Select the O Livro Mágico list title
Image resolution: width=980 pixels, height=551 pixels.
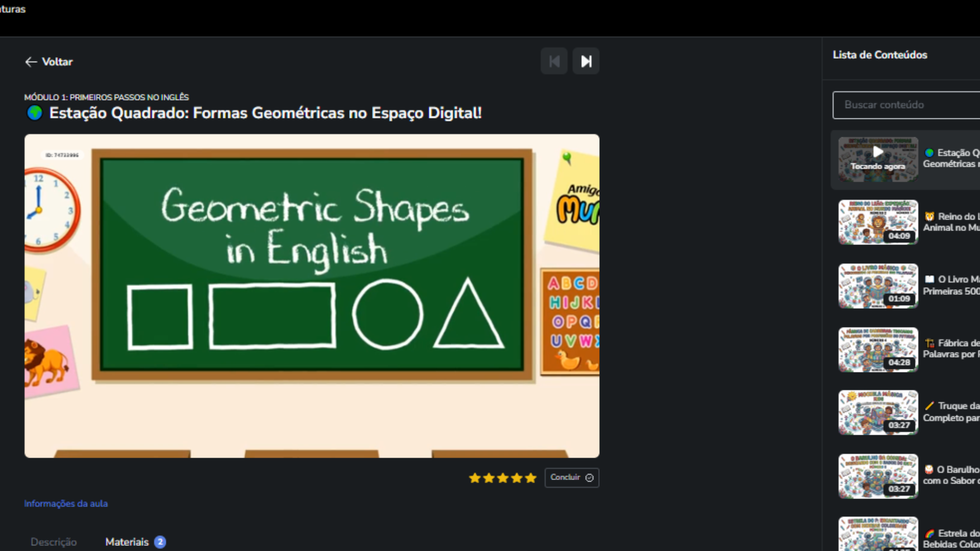point(951,285)
